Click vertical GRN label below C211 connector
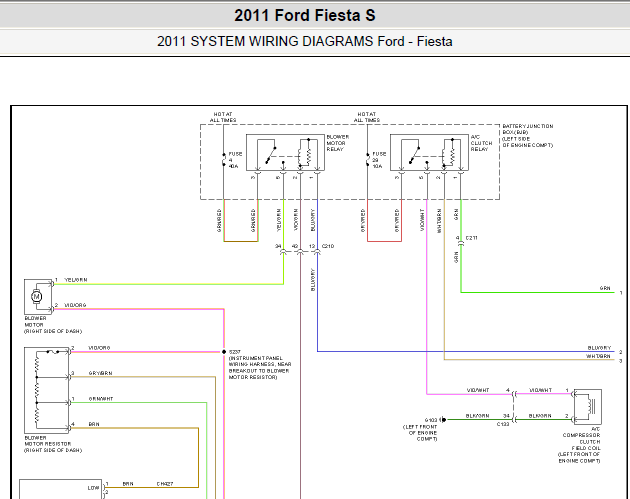 pyautogui.click(x=456, y=258)
